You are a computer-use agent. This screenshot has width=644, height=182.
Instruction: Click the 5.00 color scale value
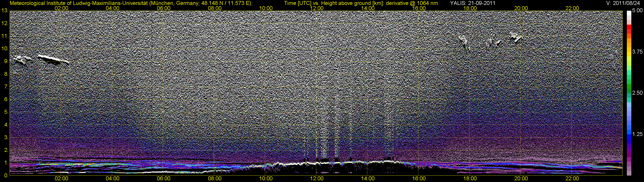click(637, 11)
